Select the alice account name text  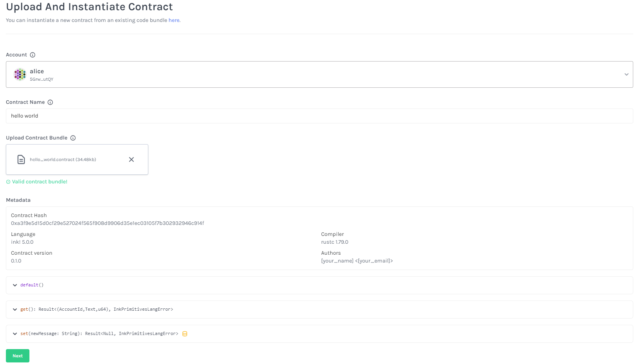click(x=37, y=71)
